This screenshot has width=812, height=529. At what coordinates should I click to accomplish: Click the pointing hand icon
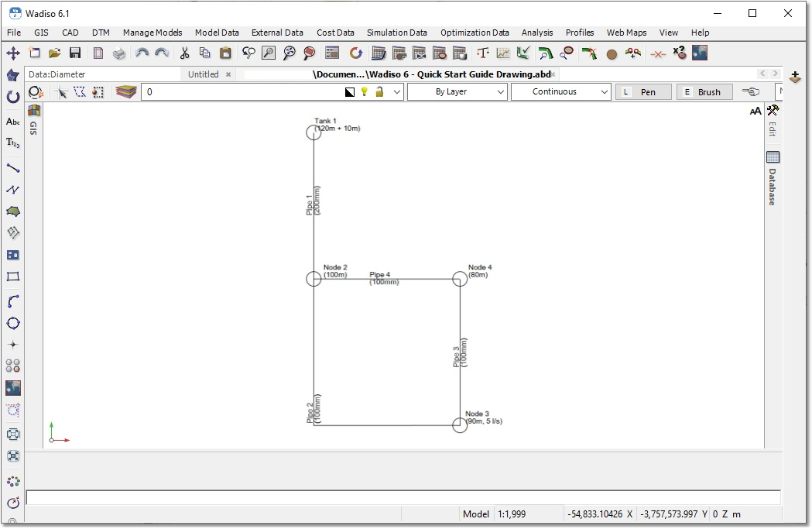point(750,91)
